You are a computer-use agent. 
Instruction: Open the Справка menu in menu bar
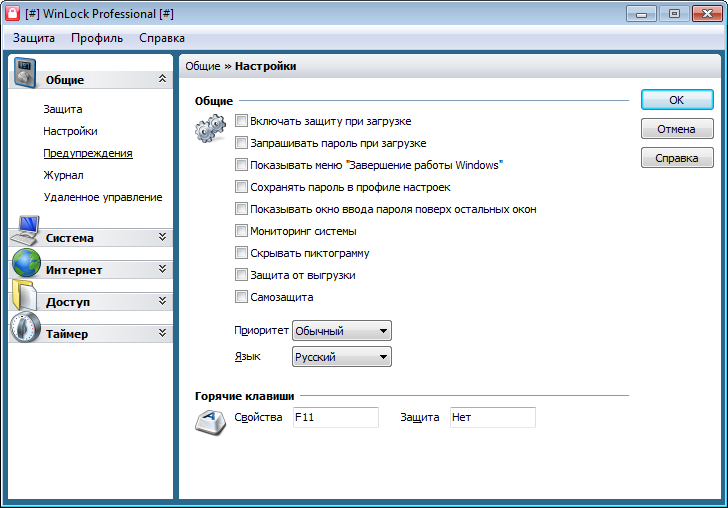pos(162,38)
